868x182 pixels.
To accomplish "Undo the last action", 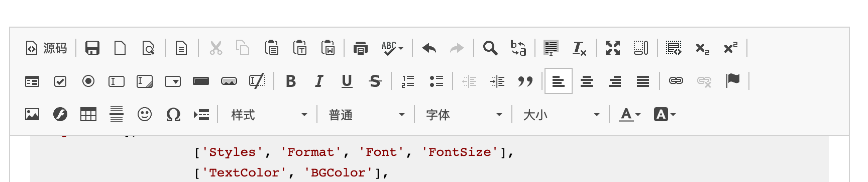I will point(429,48).
